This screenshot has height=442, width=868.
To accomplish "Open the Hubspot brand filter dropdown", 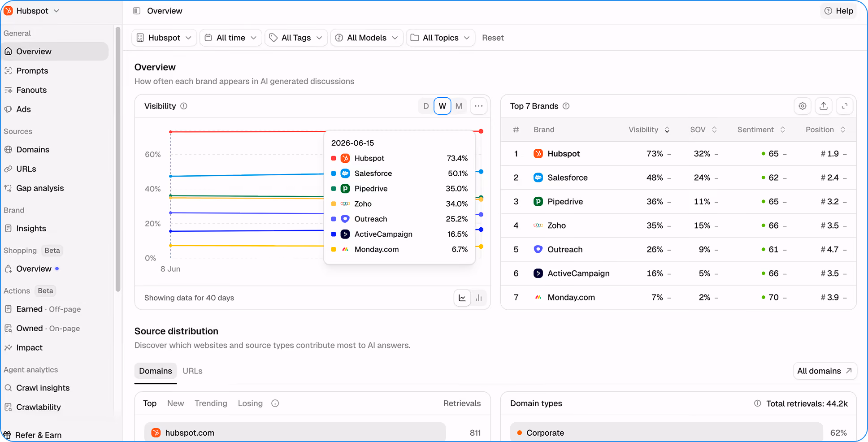I will click(x=164, y=38).
